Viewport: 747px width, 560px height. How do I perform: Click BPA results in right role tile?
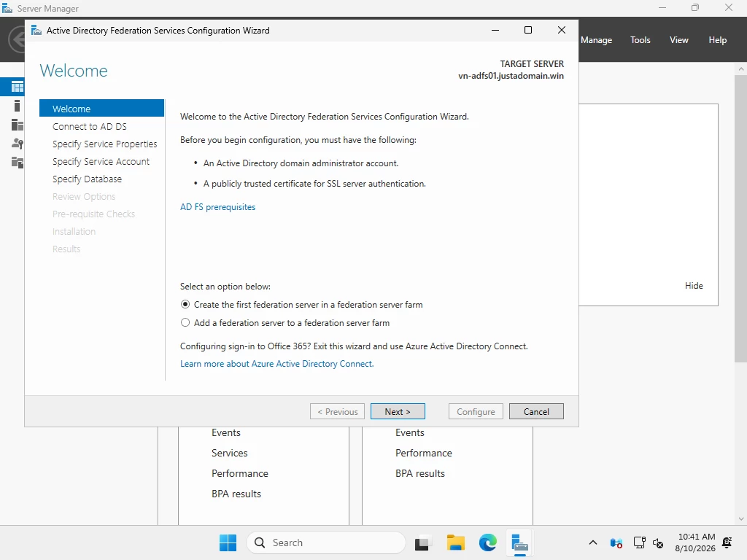tap(420, 473)
